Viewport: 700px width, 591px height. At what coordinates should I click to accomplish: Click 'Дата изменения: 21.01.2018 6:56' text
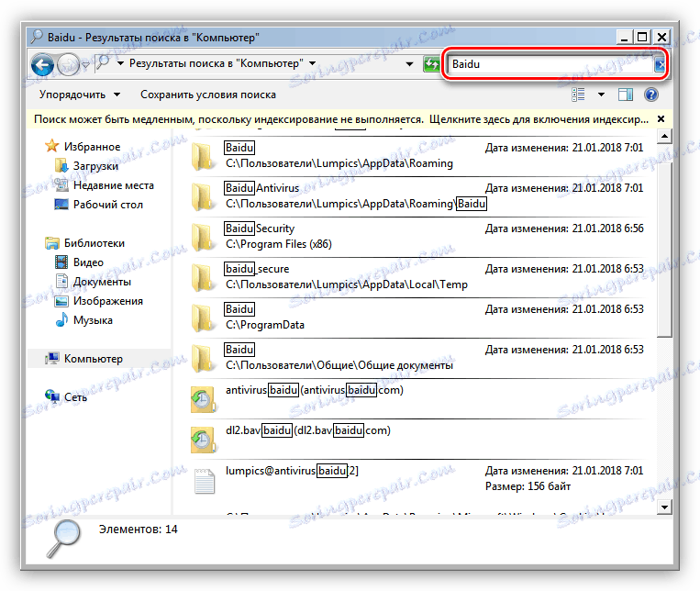pyautogui.click(x=564, y=229)
